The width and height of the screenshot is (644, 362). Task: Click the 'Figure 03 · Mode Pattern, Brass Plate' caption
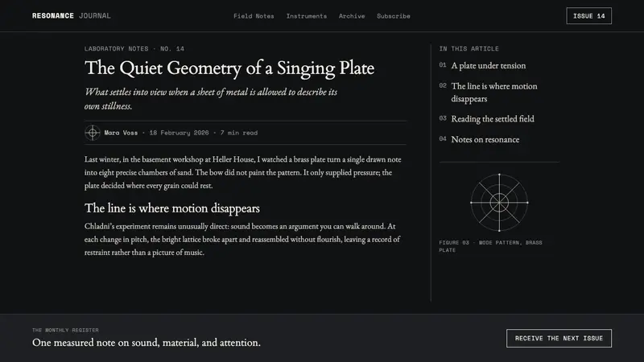click(490, 246)
